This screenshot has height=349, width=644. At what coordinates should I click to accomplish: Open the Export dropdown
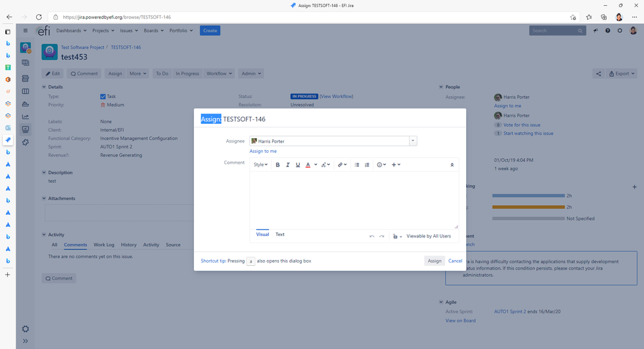pyautogui.click(x=622, y=74)
